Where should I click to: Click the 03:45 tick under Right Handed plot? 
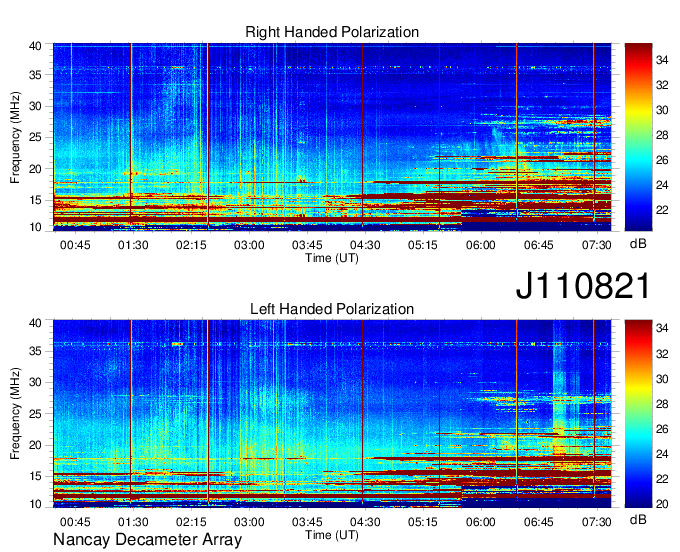pos(307,245)
